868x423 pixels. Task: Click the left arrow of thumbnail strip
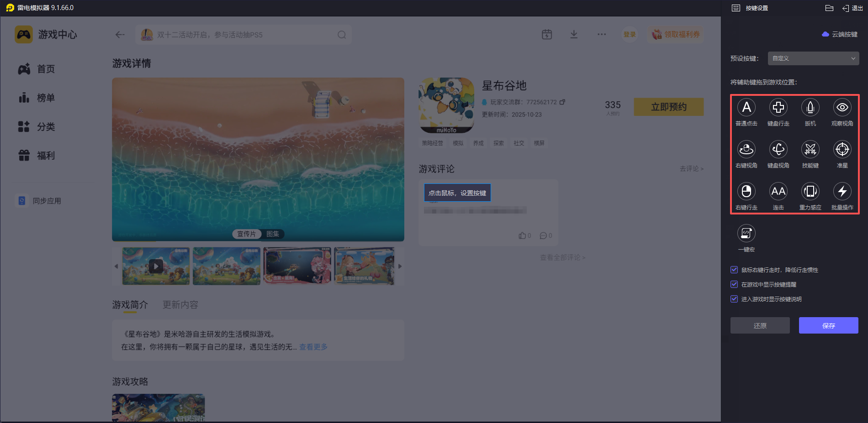[x=116, y=266]
